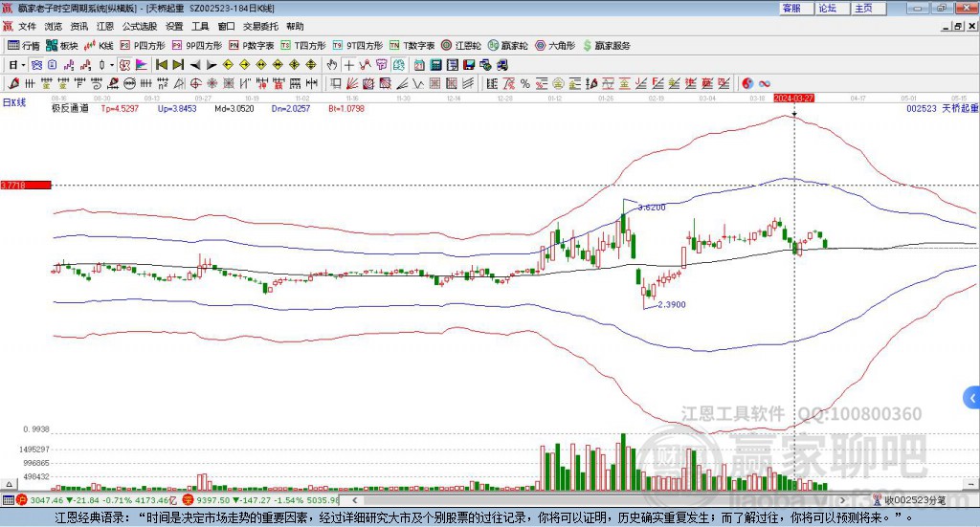The width and height of the screenshot is (980, 527).
Task: Jump to last bar with skip-forward arrow
Action: click(x=178, y=65)
